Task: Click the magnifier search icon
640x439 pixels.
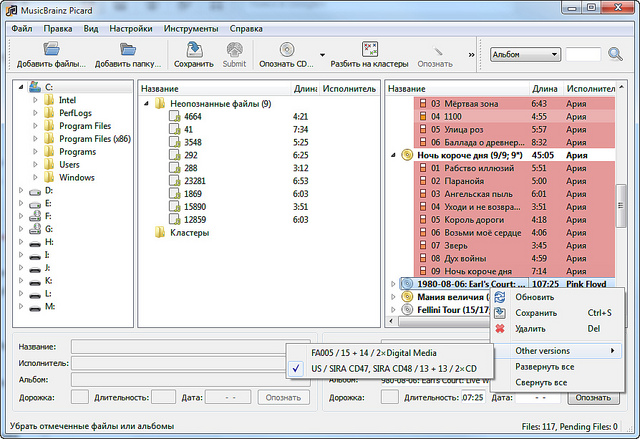Action: [x=615, y=54]
